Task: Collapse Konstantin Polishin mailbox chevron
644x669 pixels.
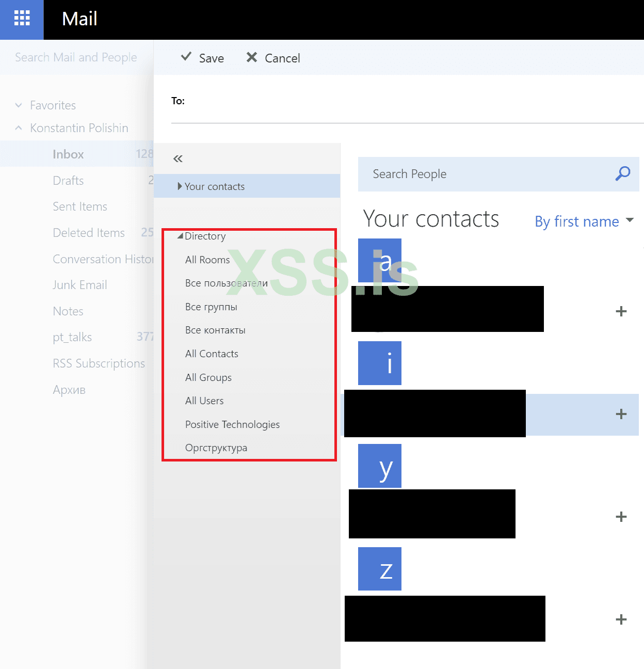Action: click(19, 128)
